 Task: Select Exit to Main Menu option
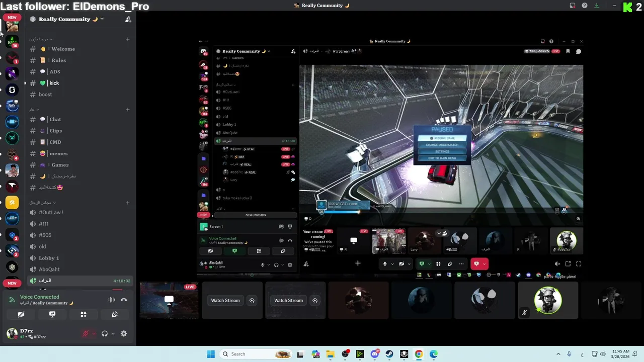[x=442, y=158]
